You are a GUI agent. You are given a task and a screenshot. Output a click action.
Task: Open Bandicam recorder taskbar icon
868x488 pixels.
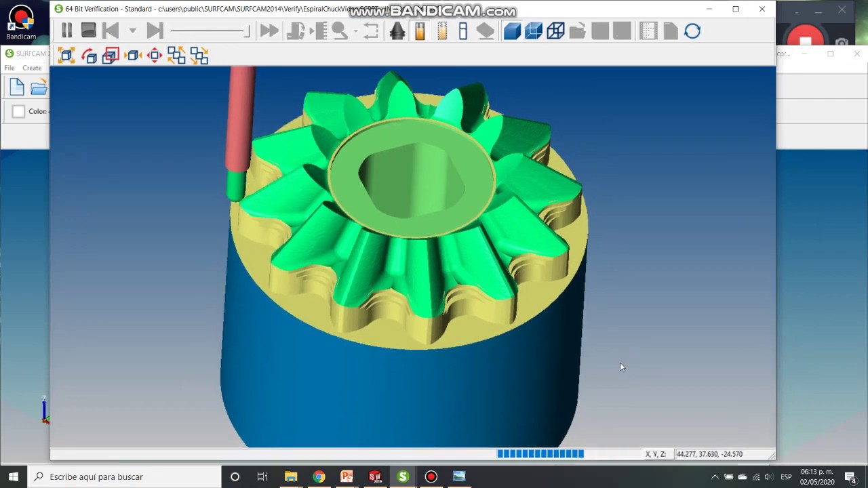431,476
